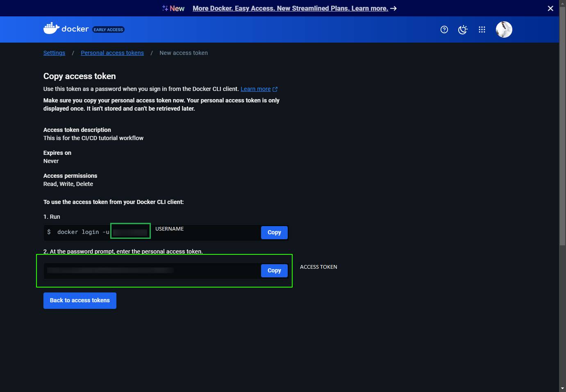This screenshot has width=566, height=392.
Task: Click the New access token breadcrumb text
Action: [x=184, y=53]
